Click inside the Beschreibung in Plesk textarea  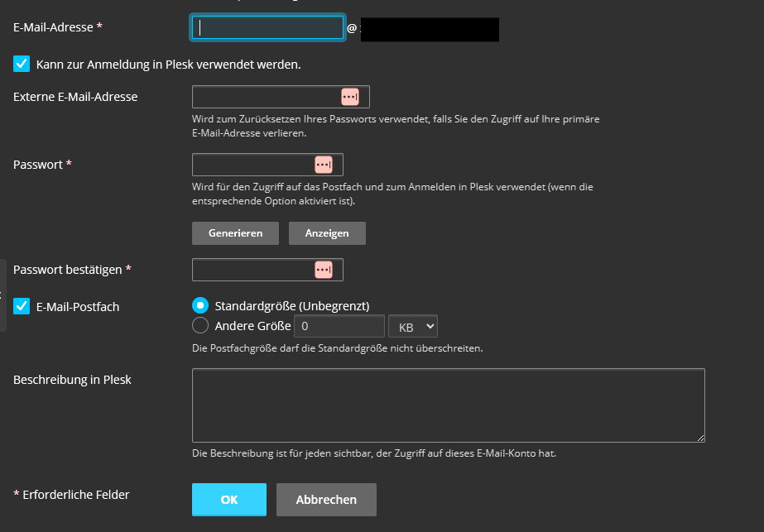click(x=448, y=405)
